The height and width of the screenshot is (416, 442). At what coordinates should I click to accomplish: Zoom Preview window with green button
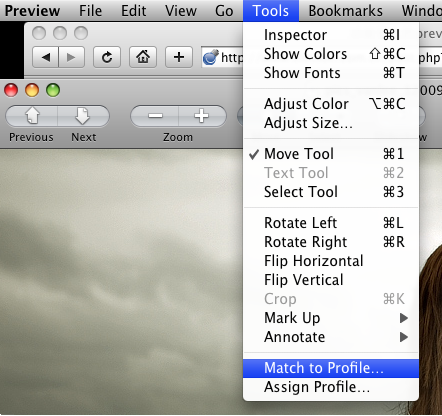click(53, 90)
